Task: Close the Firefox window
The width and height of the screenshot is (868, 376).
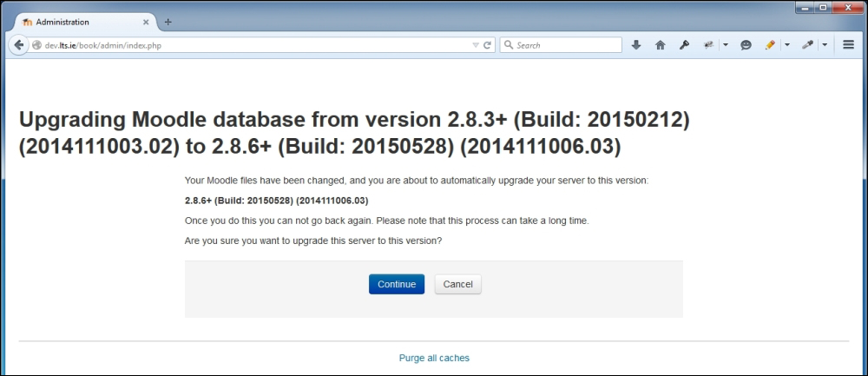Action: click(x=847, y=7)
